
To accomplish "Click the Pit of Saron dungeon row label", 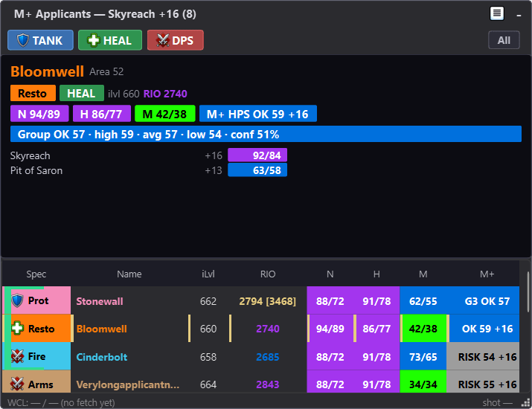I will pos(36,170).
